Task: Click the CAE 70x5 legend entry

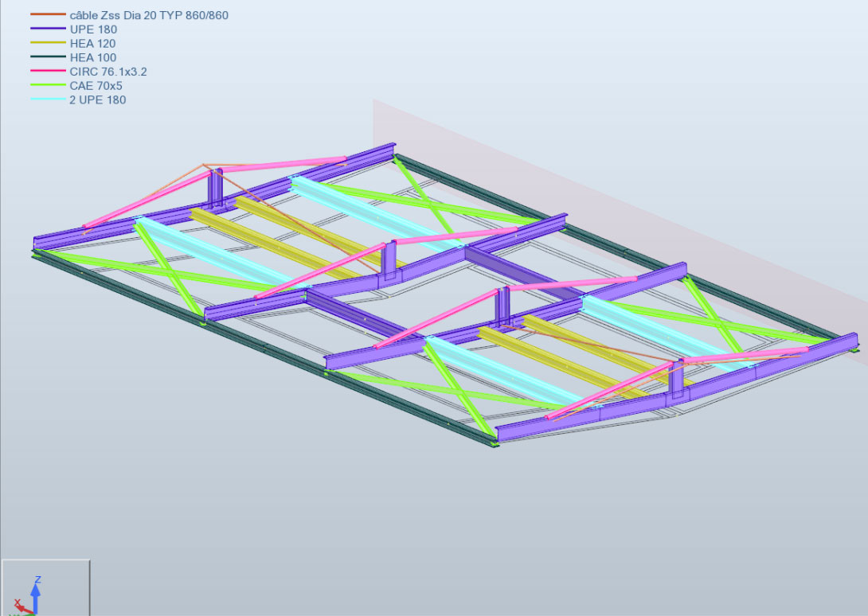Action: tap(96, 86)
